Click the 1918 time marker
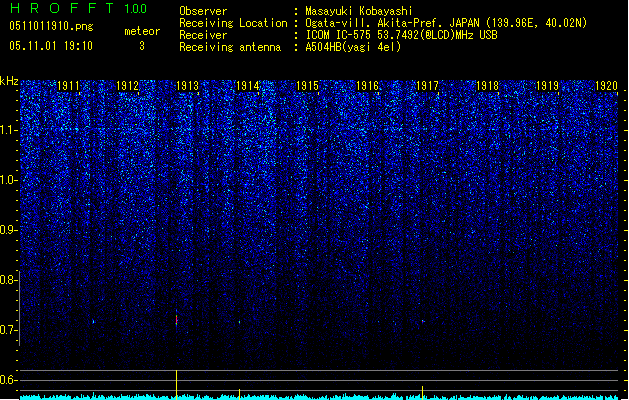 [x=487, y=86]
